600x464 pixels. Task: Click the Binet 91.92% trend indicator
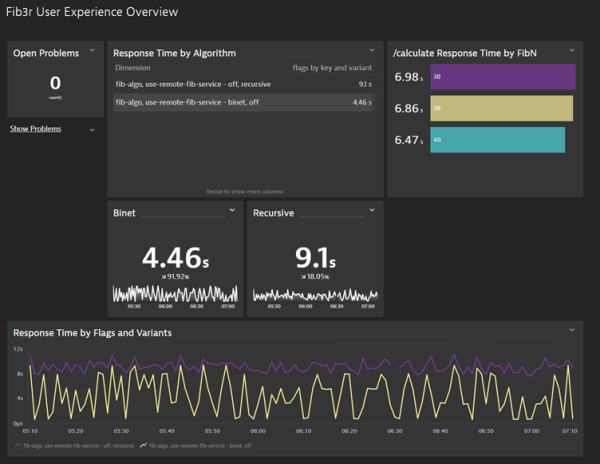click(x=176, y=277)
